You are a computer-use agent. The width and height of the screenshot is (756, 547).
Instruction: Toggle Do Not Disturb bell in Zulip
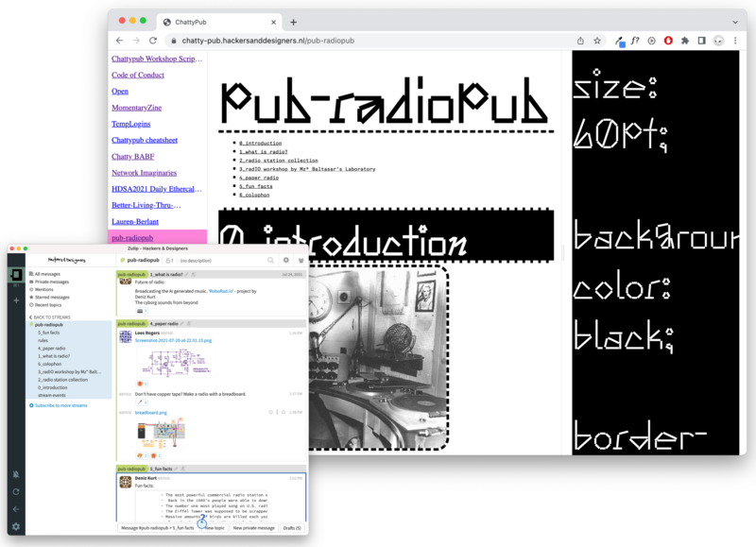(16, 474)
